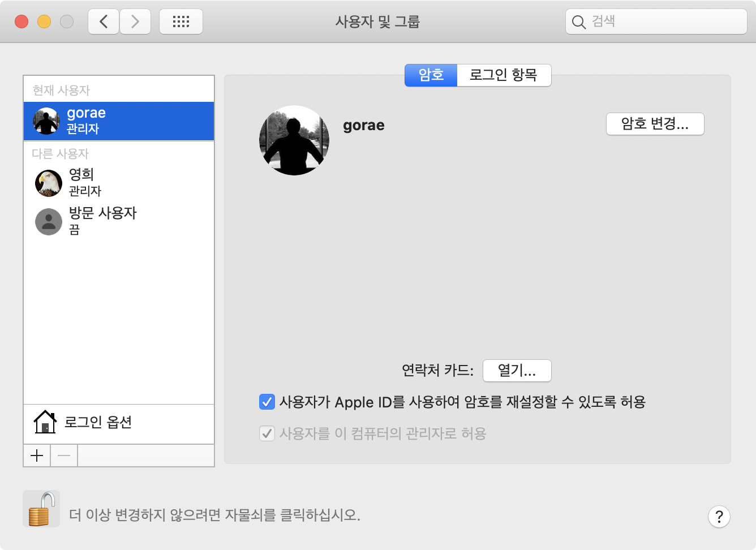Click the forward navigation arrow

[x=135, y=22]
